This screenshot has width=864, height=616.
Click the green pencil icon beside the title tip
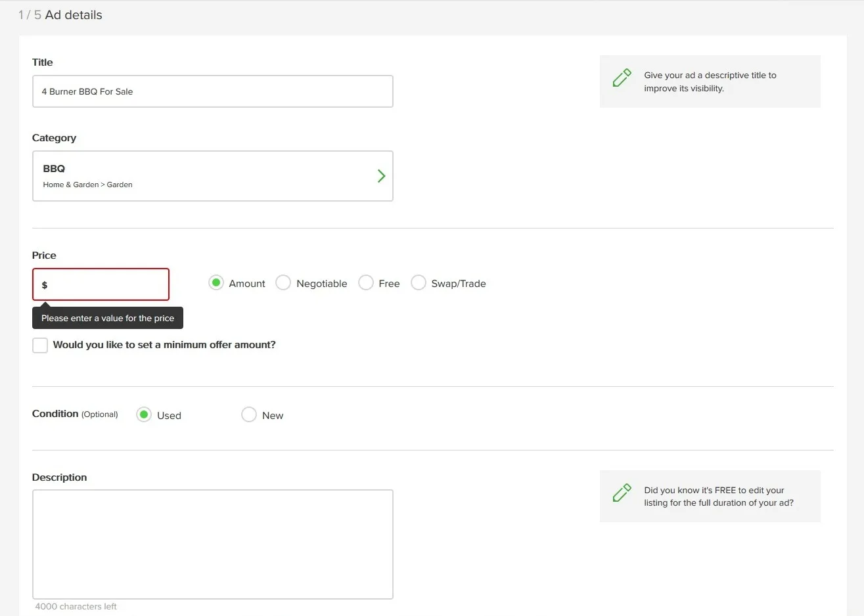click(622, 77)
